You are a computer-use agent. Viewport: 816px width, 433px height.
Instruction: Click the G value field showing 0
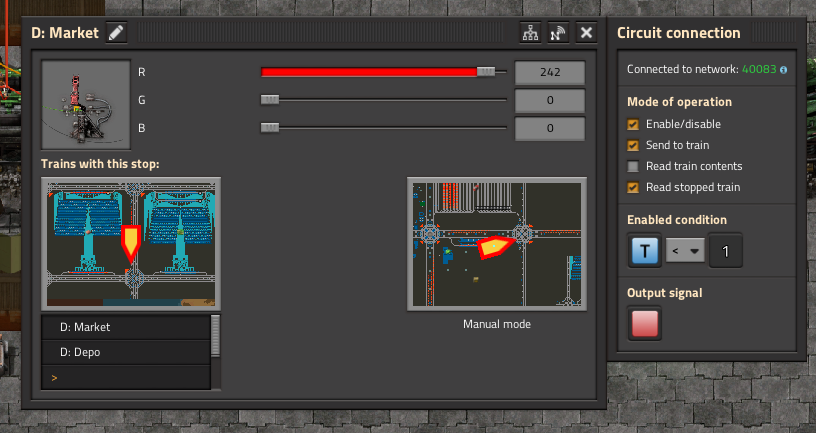point(550,100)
